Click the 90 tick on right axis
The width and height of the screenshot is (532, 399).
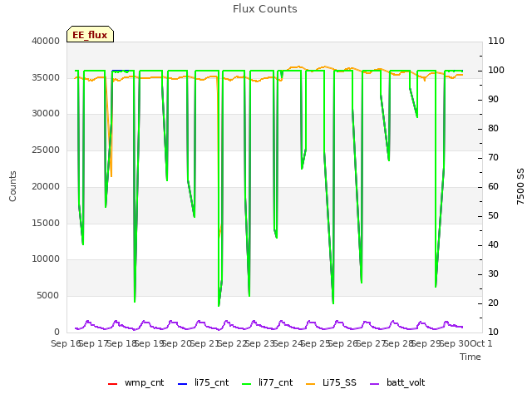[x=493, y=100]
